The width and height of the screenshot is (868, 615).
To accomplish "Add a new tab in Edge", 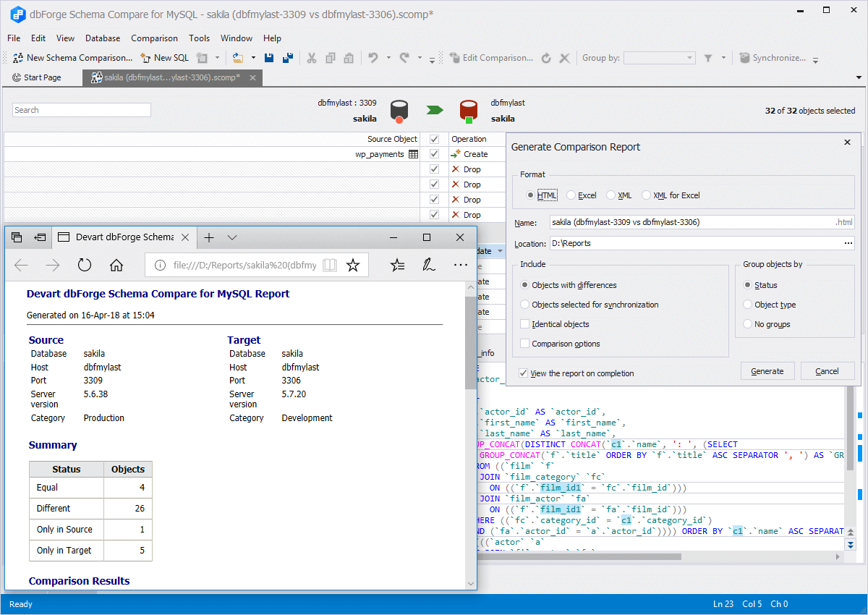I will [x=209, y=237].
